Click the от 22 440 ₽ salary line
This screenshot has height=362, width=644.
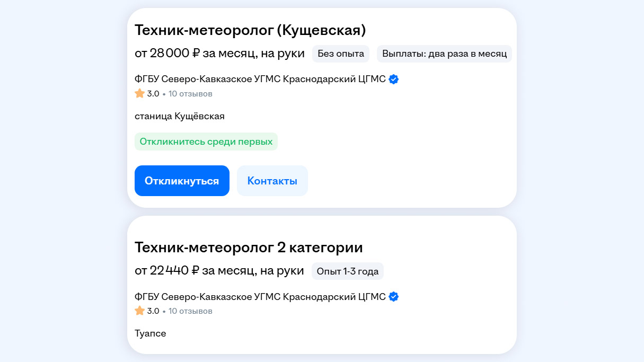(x=219, y=271)
